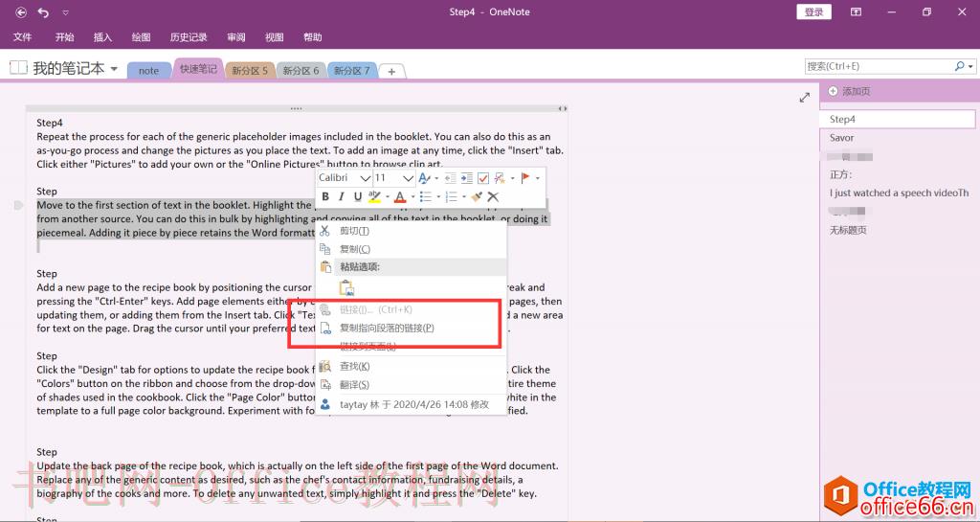
Task: Increase indent of paragraph
Action: click(466, 178)
